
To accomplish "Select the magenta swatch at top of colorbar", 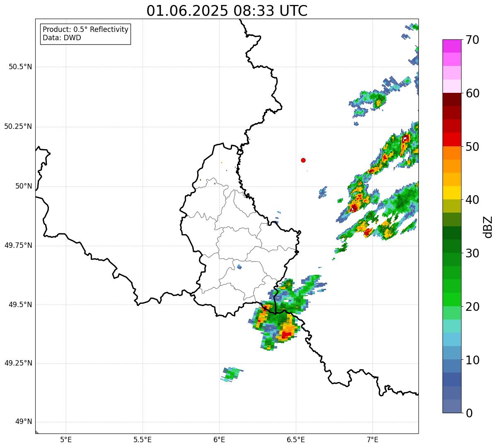I will (x=452, y=46).
